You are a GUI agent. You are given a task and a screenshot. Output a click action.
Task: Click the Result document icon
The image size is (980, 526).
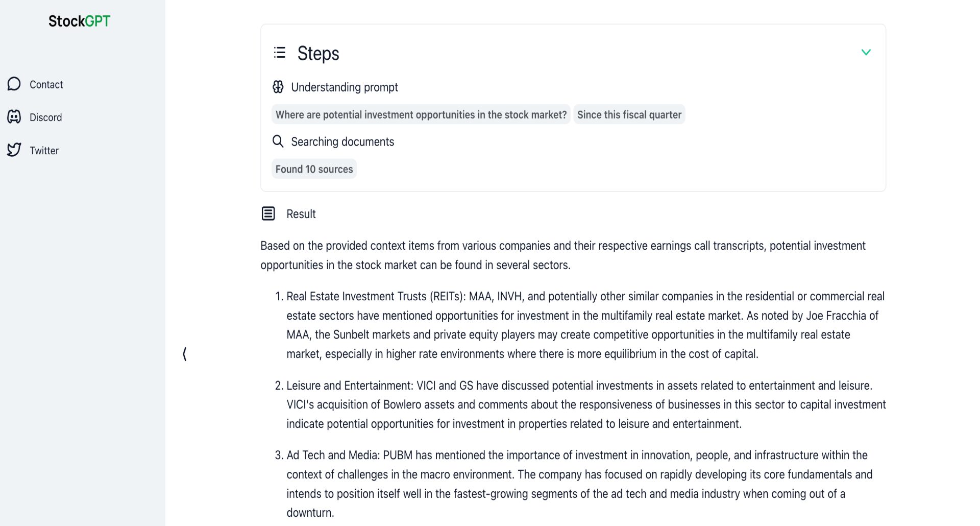click(x=268, y=213)
